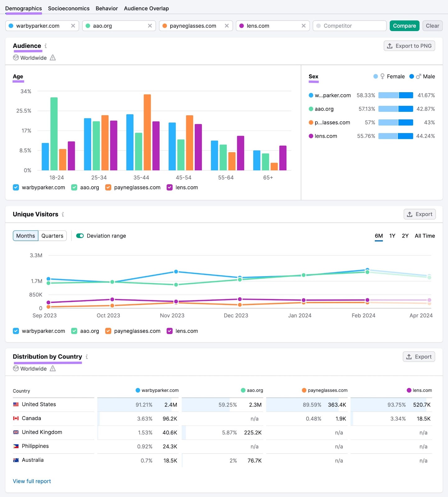This screenshot has height=497, width=448.
Task: Remove warbyparker.com from comparison
Action: point(73,26)
